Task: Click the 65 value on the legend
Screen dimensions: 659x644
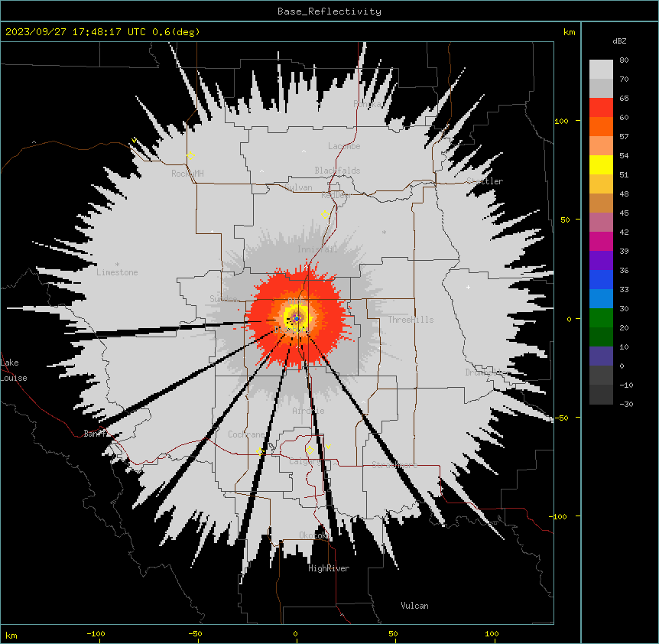Action: 624,99
